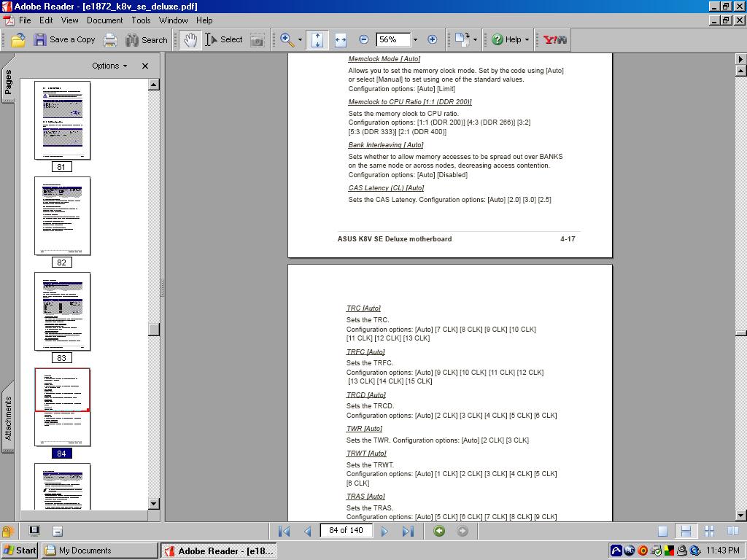
Task: Print the document with the printer icon
Action: point(110,40)
